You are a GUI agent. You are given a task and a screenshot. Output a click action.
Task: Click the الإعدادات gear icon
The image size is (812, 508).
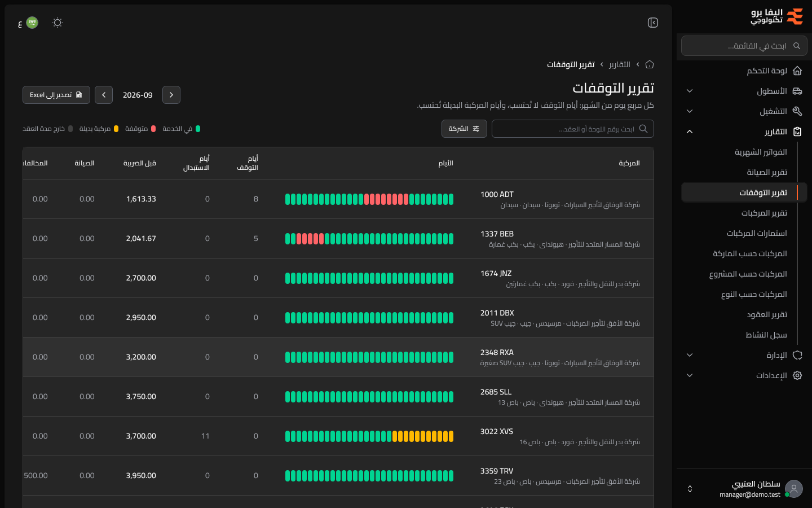[x=797, y=375]
